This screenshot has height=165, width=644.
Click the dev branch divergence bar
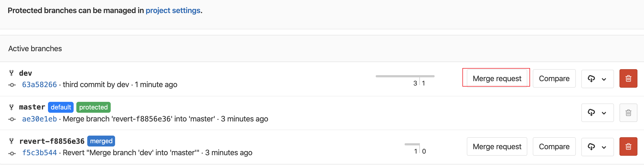[x=405, y=76]
